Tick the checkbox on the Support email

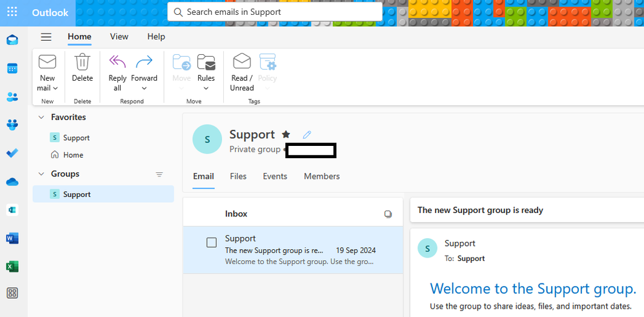[212, 243]
